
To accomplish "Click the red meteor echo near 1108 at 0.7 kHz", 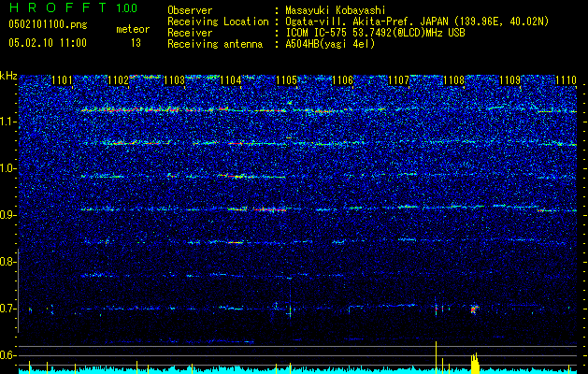I will pyautogui.click(x=474, y=309).
